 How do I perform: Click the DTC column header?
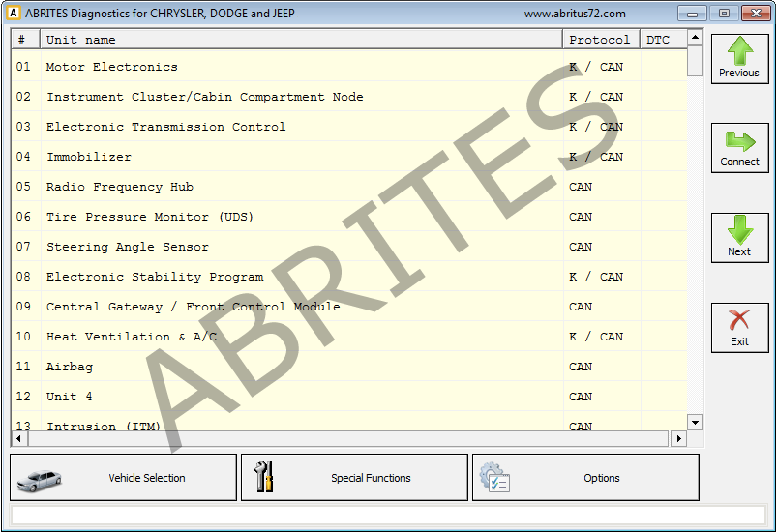pos(664,40)
